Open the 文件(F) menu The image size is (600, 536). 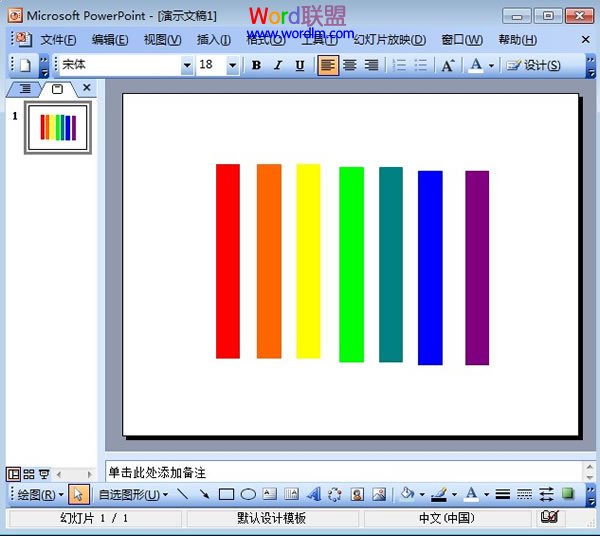coord(58,39)
